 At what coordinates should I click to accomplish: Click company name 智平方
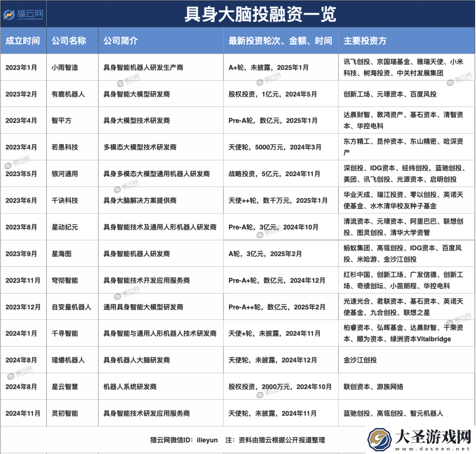(61, 120)
